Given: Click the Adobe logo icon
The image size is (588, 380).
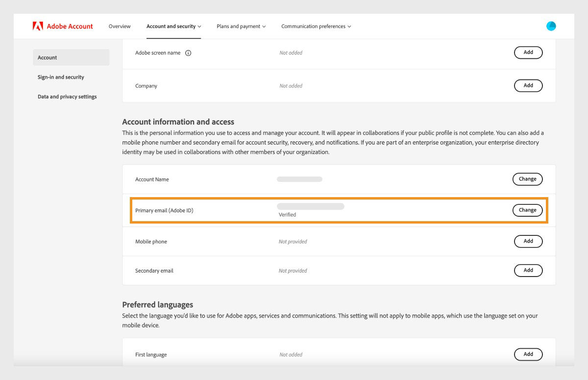Looking at the screenshot, I should pyautogui.click(x=39, y=26).
